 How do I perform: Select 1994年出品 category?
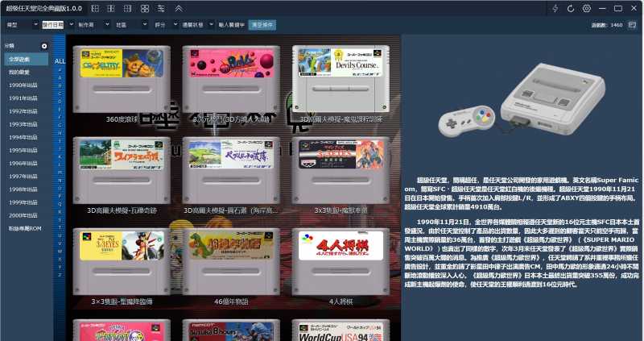click(x=27, y=137)
